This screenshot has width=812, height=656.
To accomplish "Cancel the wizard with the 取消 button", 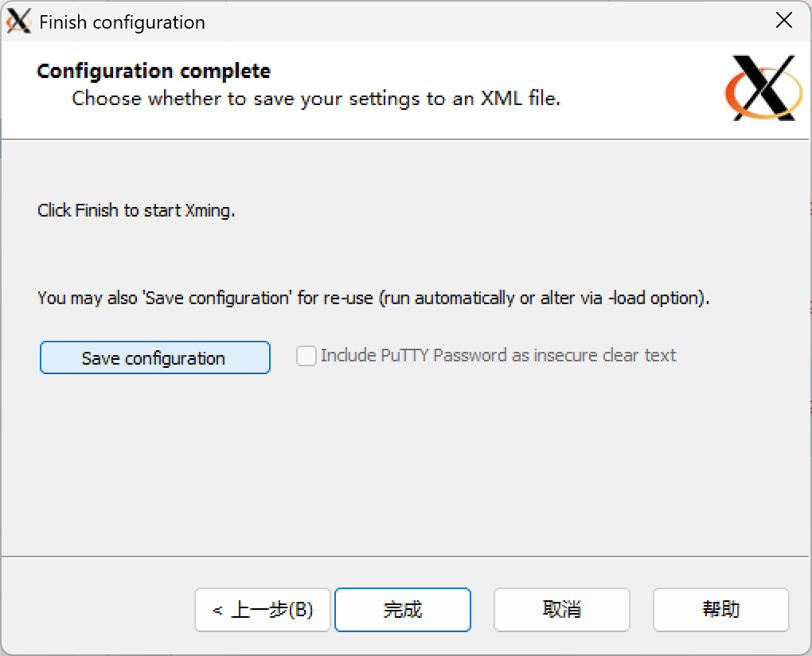I will [x=561, y=610].
